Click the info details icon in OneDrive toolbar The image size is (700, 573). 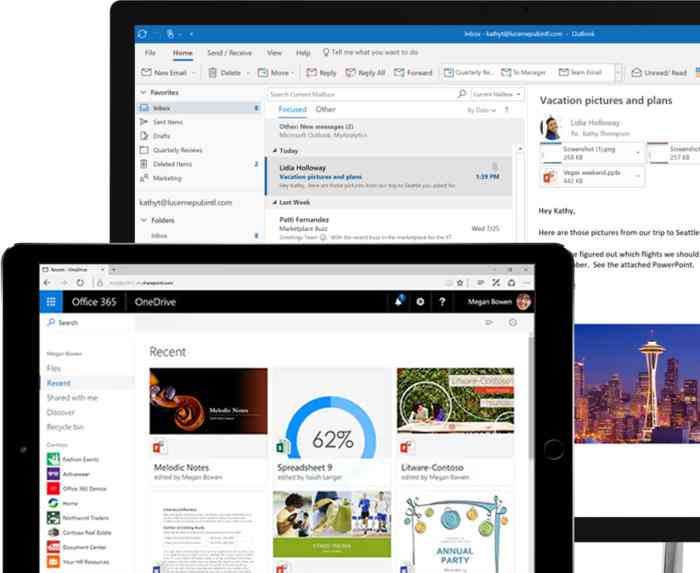click(x=512, y=322)
